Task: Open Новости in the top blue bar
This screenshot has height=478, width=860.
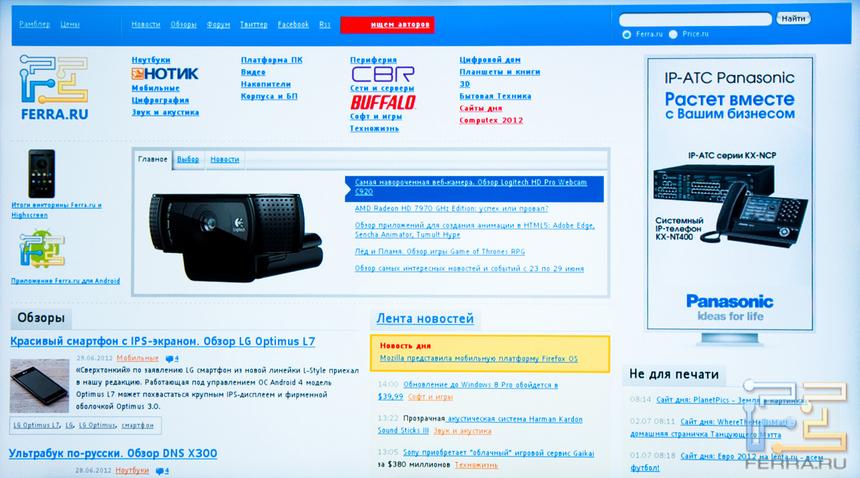Action: click(146, 25)
